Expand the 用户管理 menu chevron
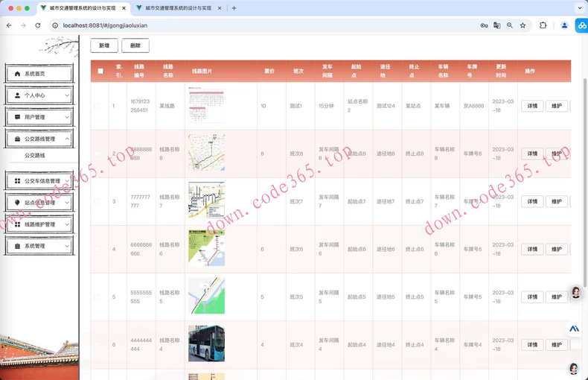The width and height of the screenshot is (588, 380). 66,117
